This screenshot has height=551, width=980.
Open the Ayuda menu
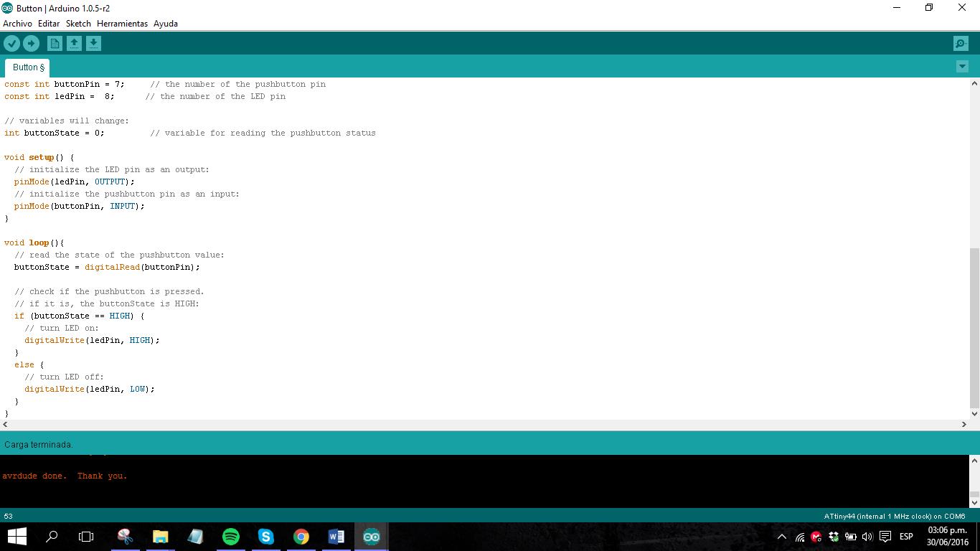point(165,24)
